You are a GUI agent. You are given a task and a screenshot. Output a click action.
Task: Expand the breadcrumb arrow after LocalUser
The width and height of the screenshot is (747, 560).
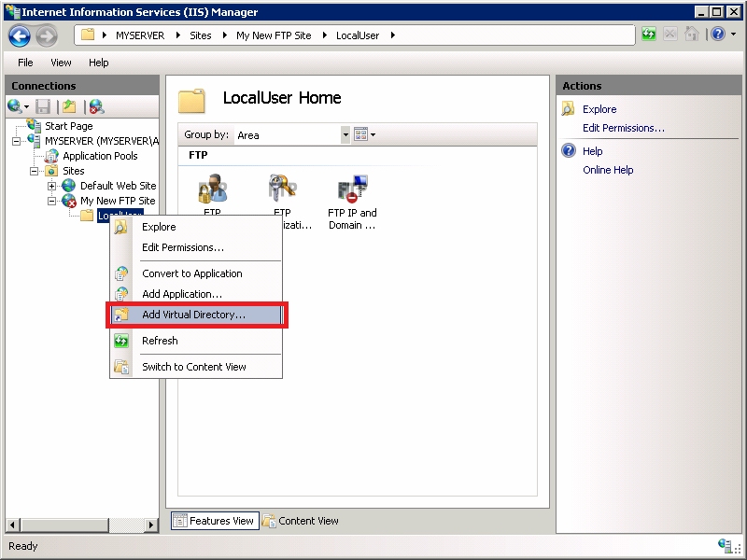tap(392, 35)
